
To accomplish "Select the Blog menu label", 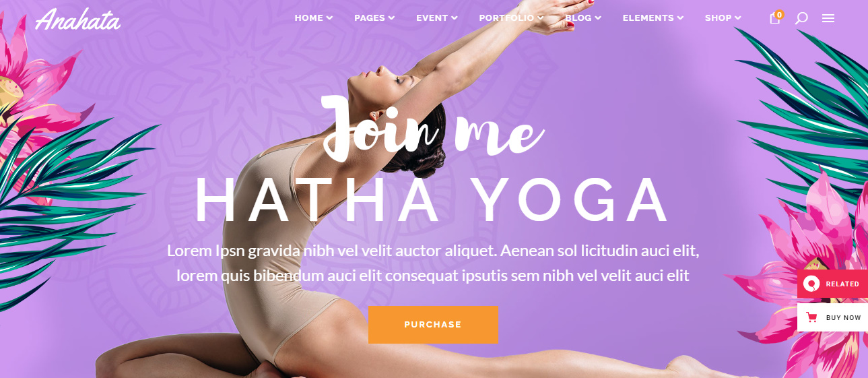I will click(x=578, y=18).
